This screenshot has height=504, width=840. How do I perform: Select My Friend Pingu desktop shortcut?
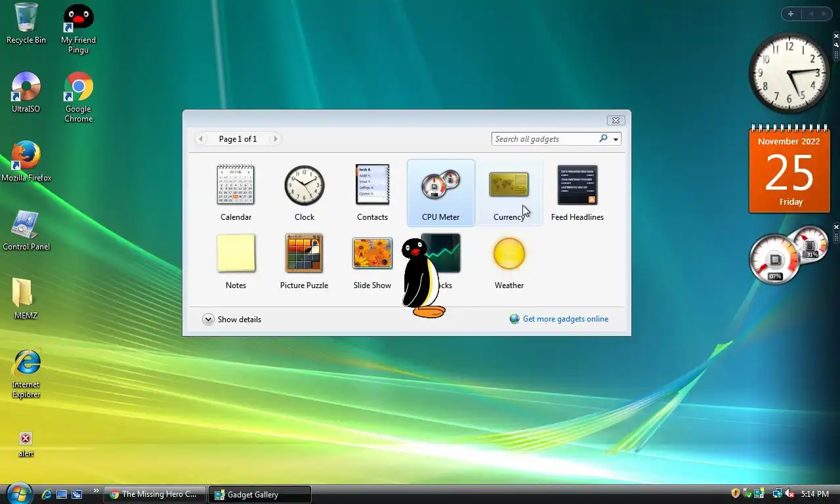78,29
